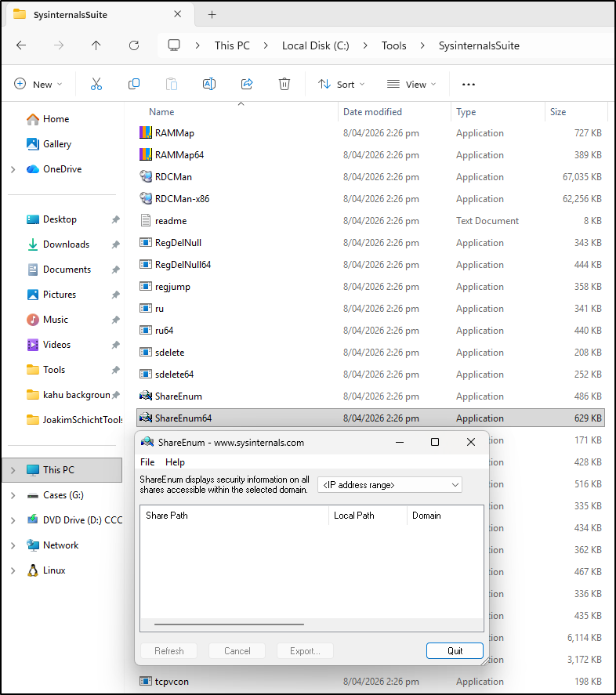616x695 pixels.
Task: Go back with the left arrow
Action: [x=21, y=45]
